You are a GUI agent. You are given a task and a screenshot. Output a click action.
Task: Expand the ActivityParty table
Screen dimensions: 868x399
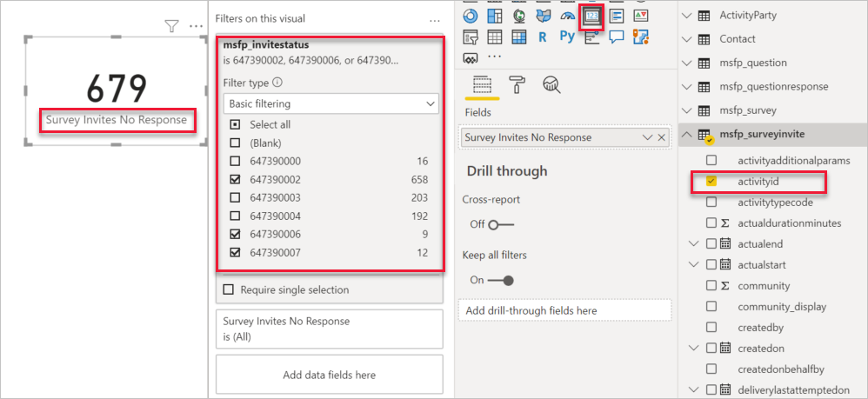688,16
